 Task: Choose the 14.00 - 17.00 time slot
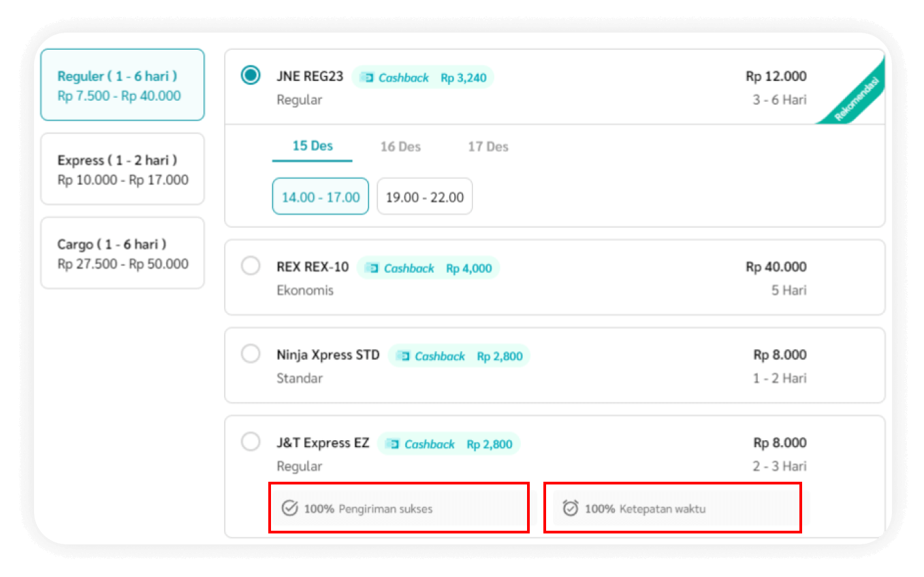pyautogui.click(x=321, y=197)
